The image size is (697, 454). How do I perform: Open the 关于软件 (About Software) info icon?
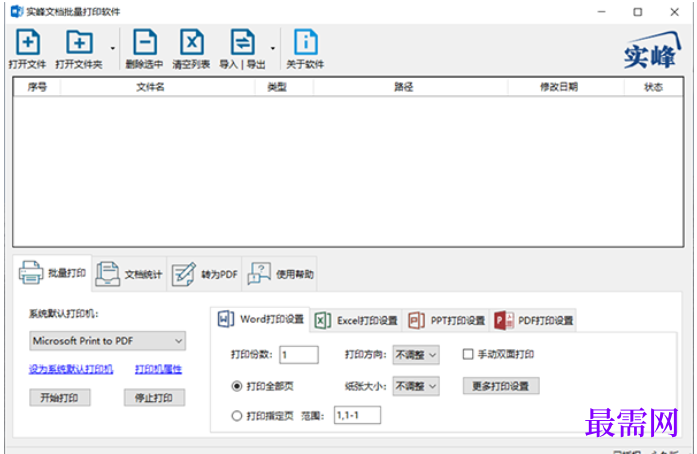tap(305, 43)
